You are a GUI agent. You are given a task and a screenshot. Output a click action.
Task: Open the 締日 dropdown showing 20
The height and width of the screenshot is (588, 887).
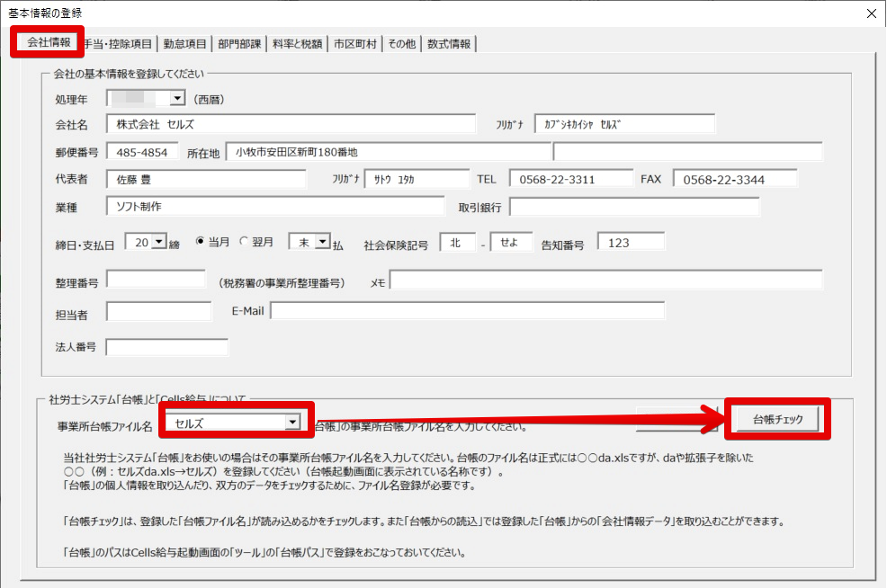159,242
